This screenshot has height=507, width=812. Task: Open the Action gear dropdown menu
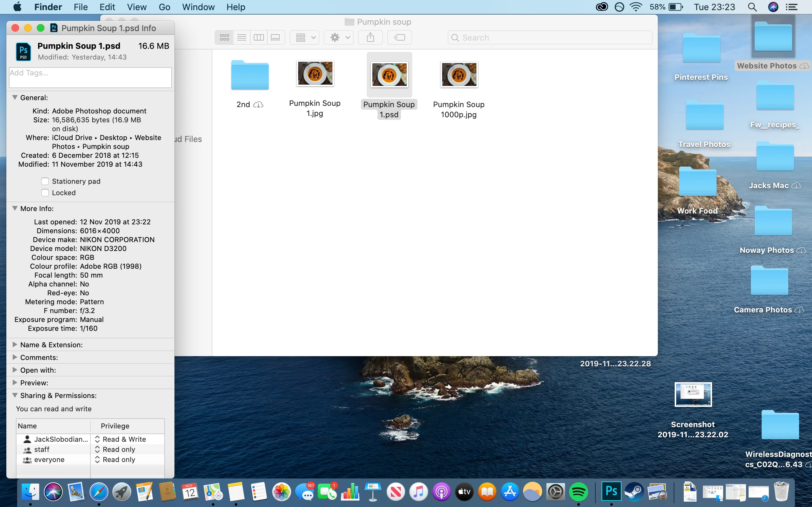339,37
